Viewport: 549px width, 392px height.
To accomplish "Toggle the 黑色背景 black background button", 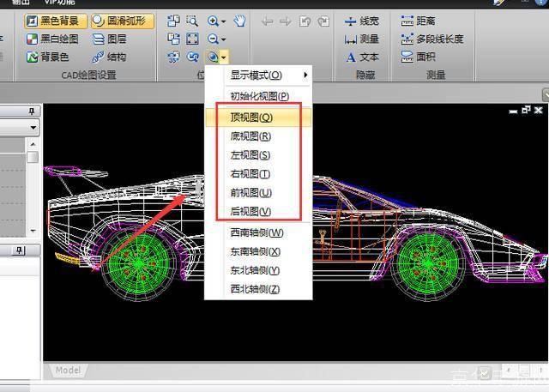I will (56, 21).
